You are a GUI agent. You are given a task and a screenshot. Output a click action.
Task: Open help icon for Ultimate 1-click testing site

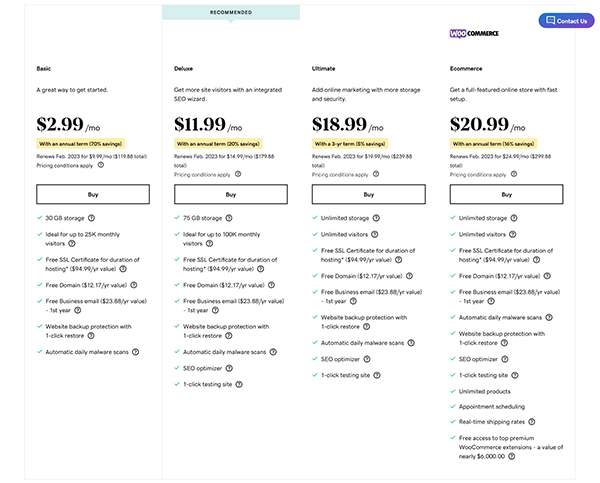coord(377,375)
